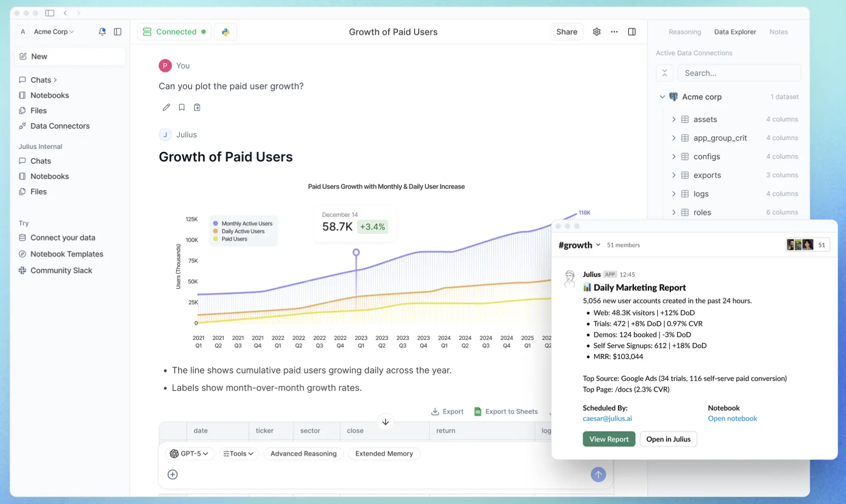Image resolution: width=846 pixels, height=504 pixels.
Task: Open Files under Acme Corp section
Action: point(33,110)
